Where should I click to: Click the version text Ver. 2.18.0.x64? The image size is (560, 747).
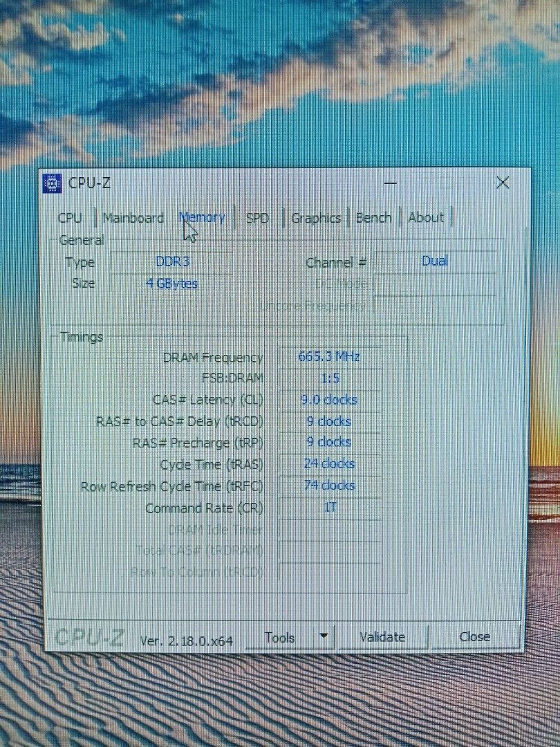point(186,641)
